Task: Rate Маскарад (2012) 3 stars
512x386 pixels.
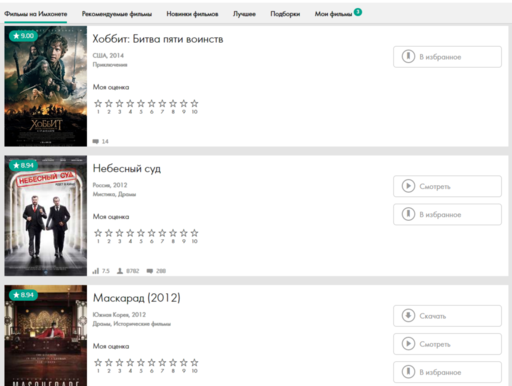Action: (x=119, y=363)
